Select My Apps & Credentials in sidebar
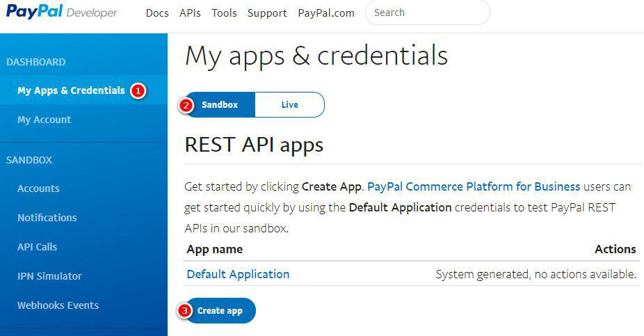Image resolution: width=644 pixels, height=336 pixels. (x=71, y=90)
